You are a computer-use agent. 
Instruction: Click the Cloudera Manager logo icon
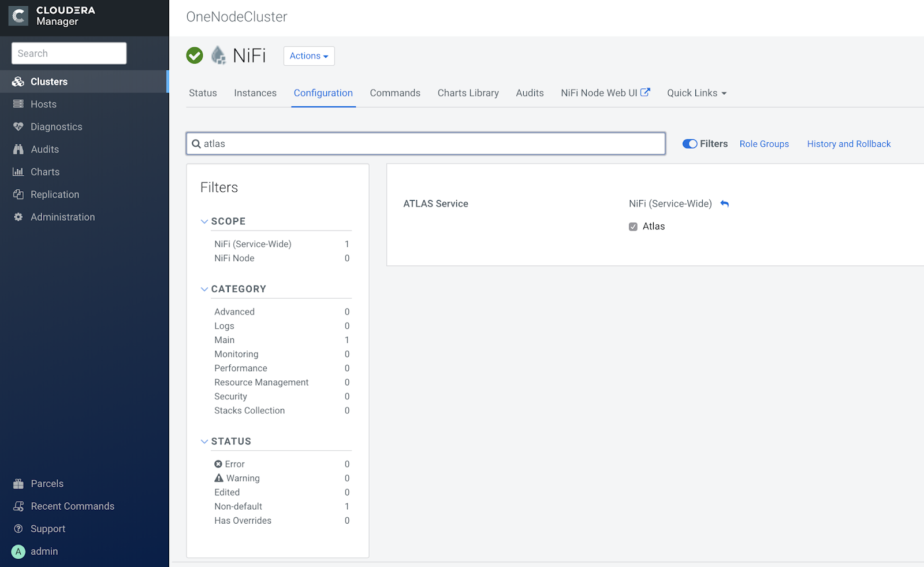tap(18, 16)
